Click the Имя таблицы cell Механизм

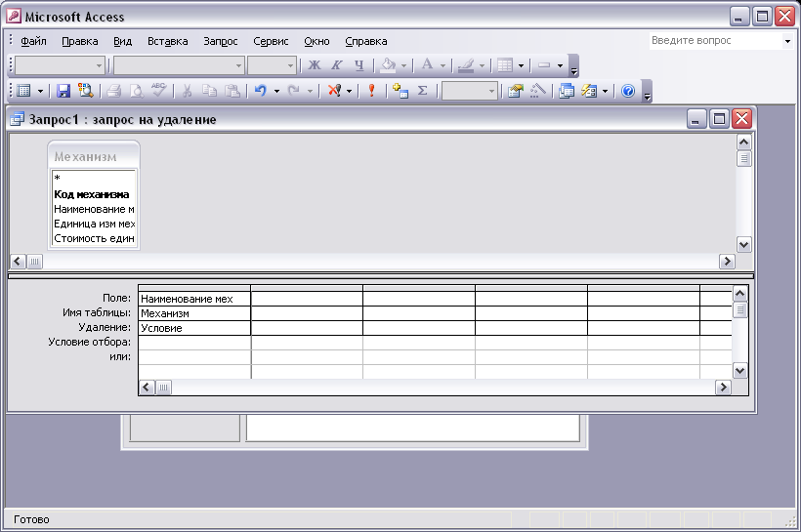pyautogui.click(x=194, y=313)
